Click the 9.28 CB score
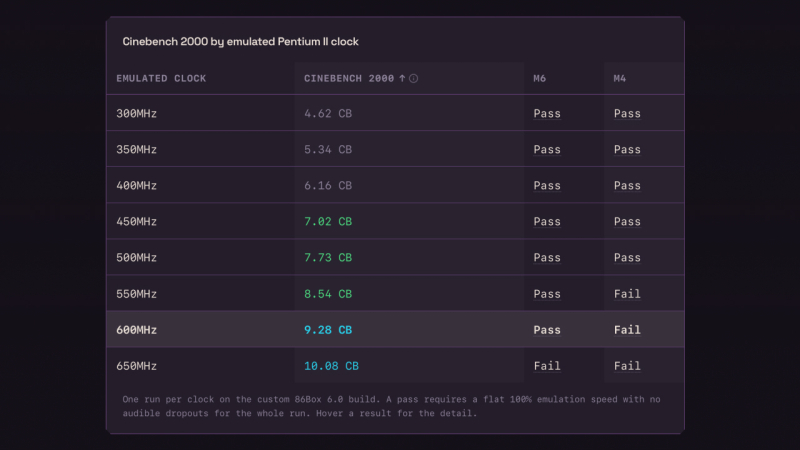This screenshot has width=800, height=450. click(328, 330)
